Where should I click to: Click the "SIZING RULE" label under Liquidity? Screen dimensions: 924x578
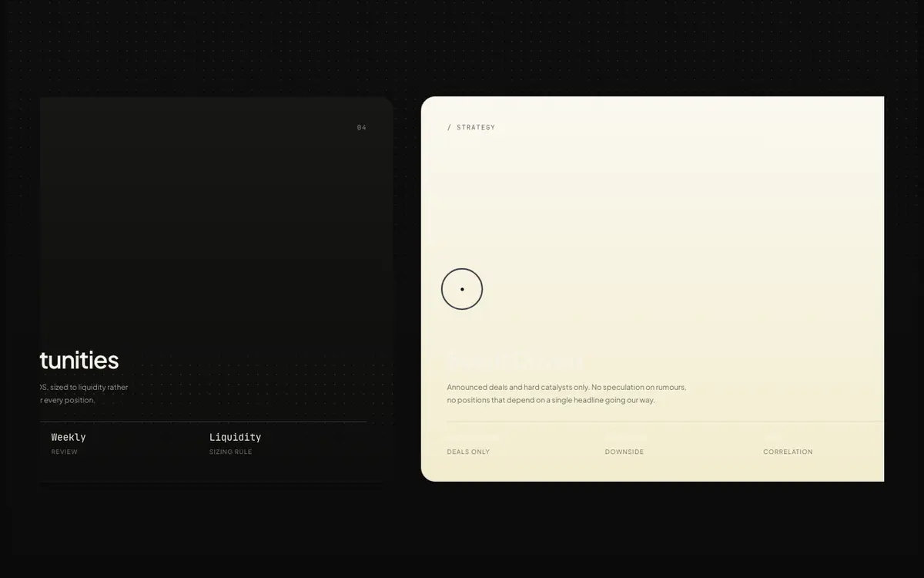231,452
